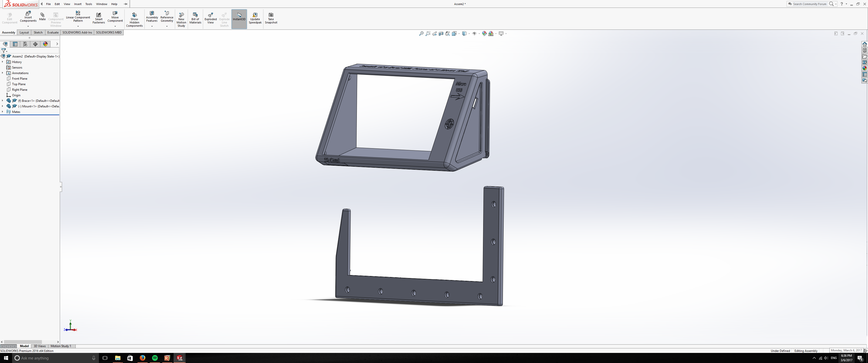The image size is (868, 363).
Task: Open Reference Geometry dropdown arrow
Action: pos(167,26)
